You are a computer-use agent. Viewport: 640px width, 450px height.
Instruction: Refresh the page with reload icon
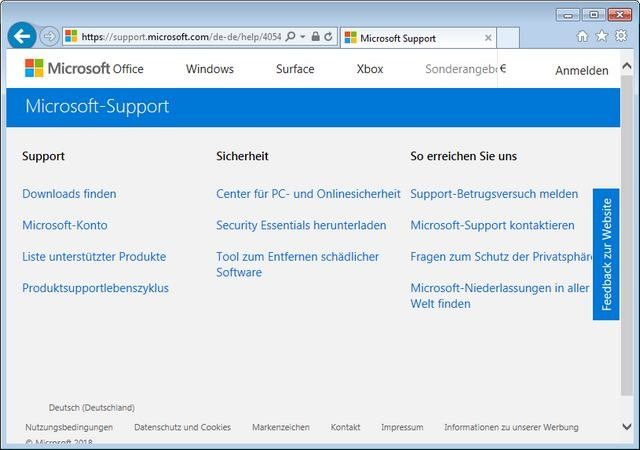(x=328, y=37)
